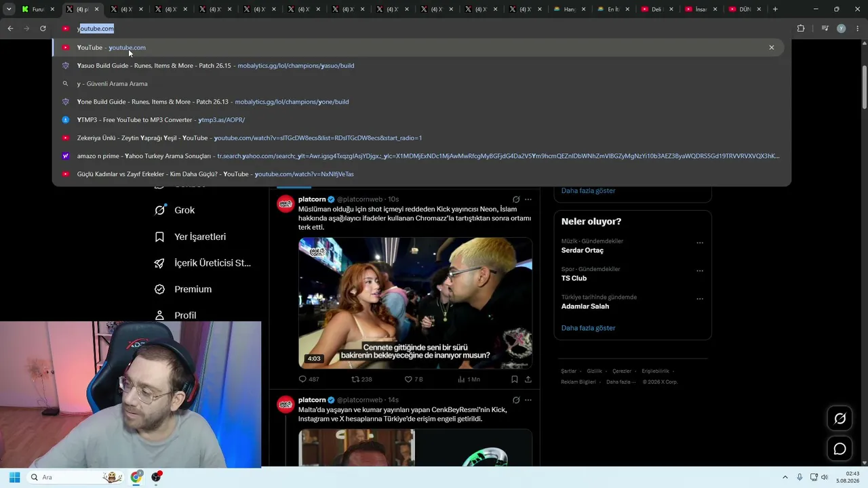Open the taskbar microphone icon

(x=800, y=477)
